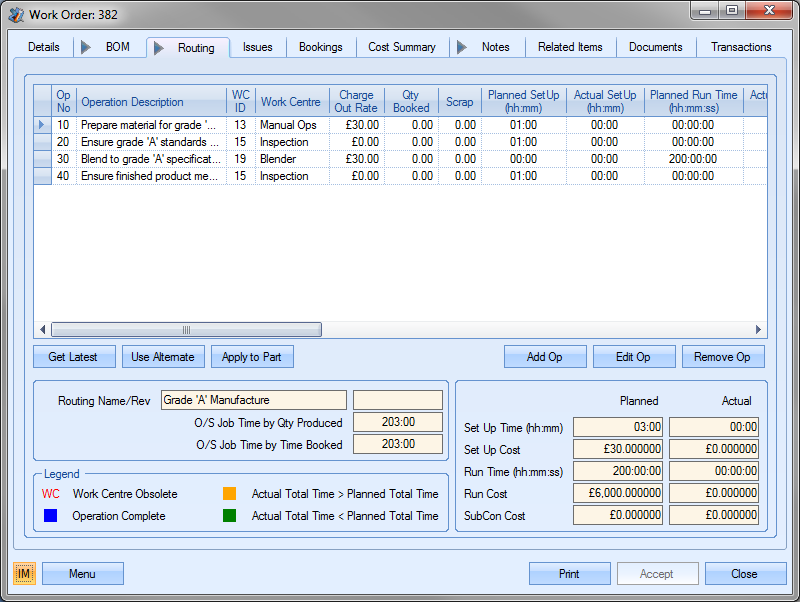
Task: Click the Routing Name/Rev text field
Action: [254, 400]
